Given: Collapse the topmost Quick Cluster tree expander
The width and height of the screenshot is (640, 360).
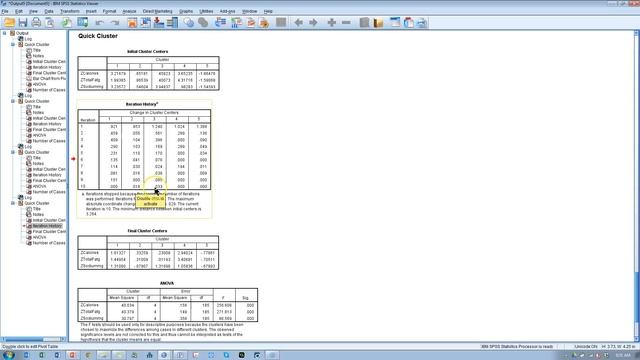Looking at the screenshot, I should point(13,44).
